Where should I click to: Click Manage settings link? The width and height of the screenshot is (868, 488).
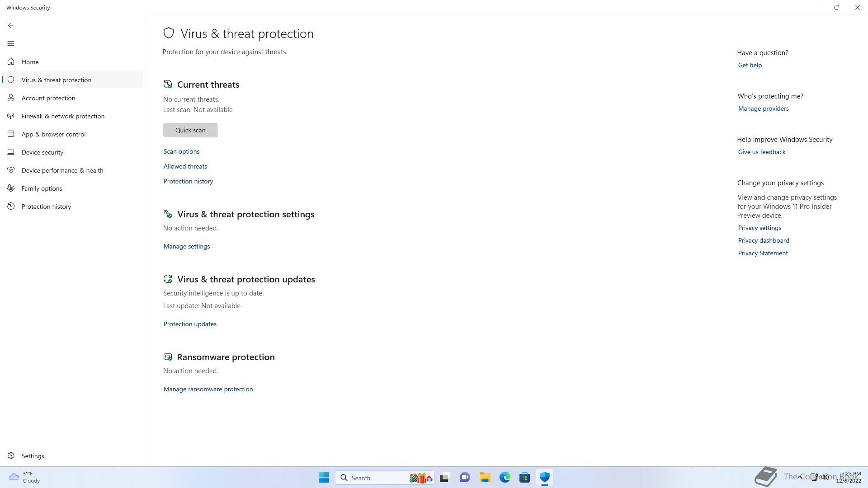pos(187,246)
